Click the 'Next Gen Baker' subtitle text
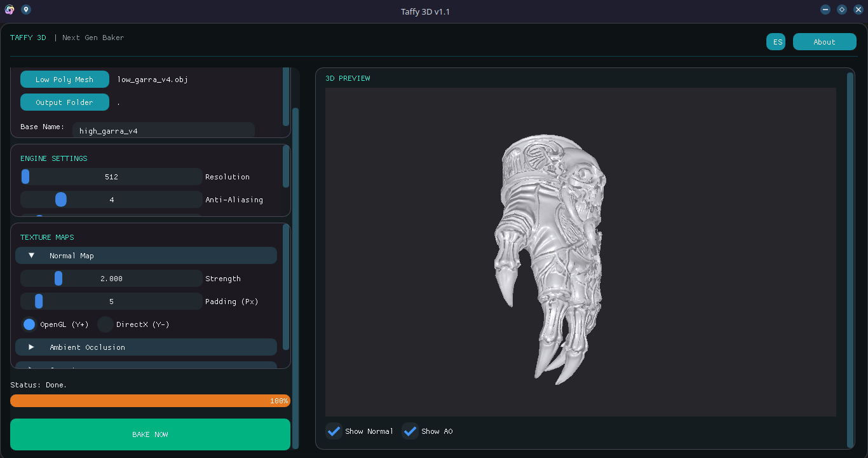Screen dimensions: 868x458 pos(93,38)
